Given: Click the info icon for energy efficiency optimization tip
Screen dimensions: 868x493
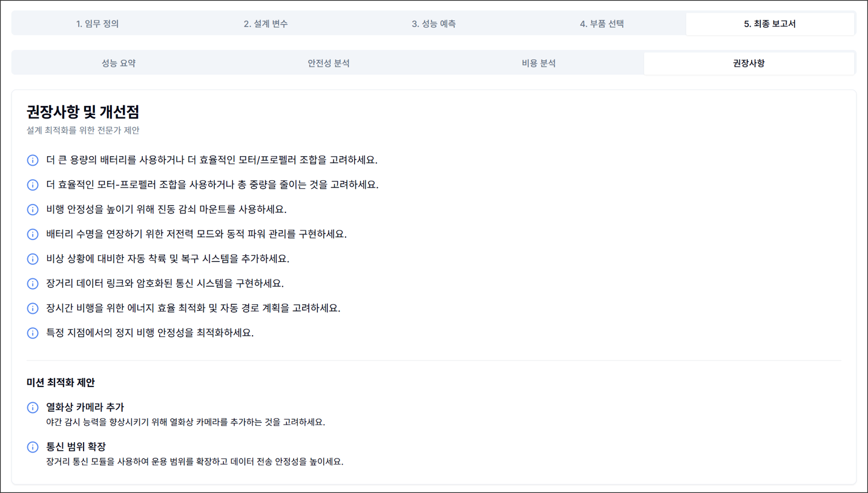Looking at the screenshot, I should pos(33,308).
